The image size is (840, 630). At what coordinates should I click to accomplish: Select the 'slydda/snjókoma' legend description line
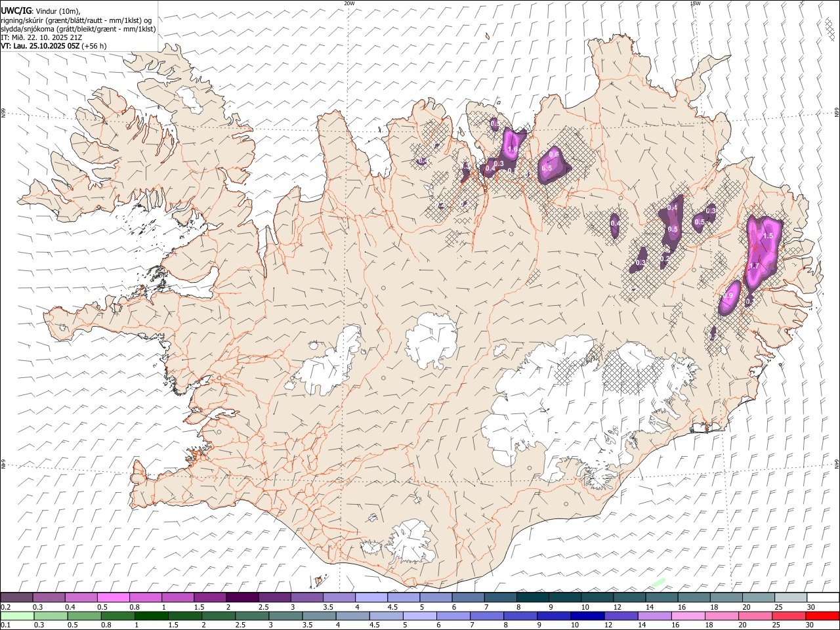78,29
